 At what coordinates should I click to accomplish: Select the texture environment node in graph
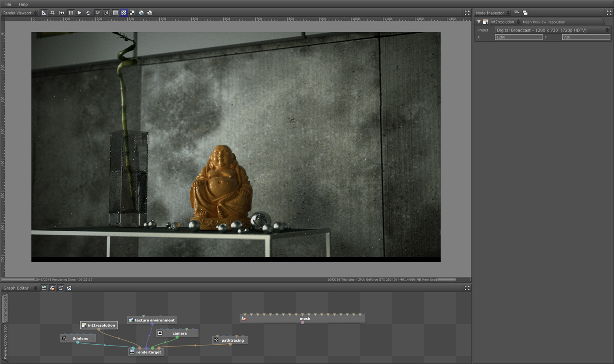tap(152, 320)
